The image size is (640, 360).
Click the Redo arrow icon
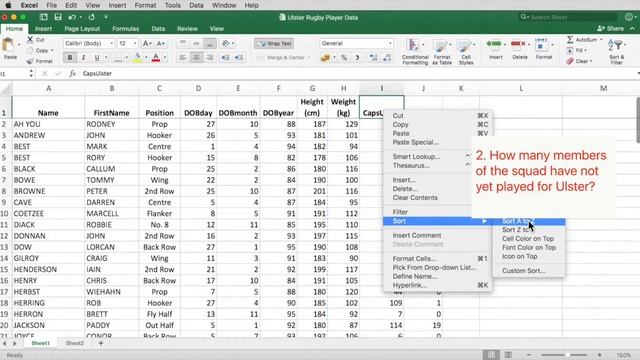[91, 17]
